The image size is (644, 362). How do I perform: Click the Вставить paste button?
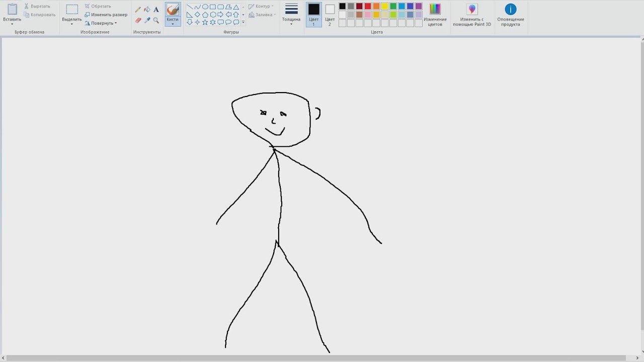click(x=12, y=14)
